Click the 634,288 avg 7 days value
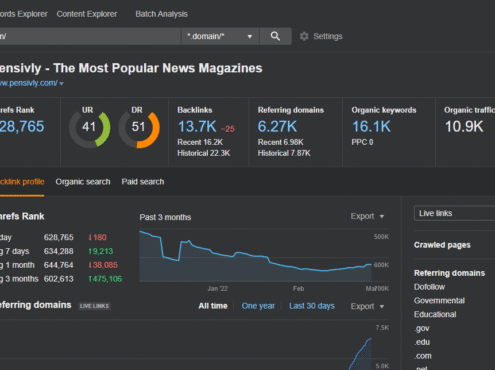 tap(58, 251)
